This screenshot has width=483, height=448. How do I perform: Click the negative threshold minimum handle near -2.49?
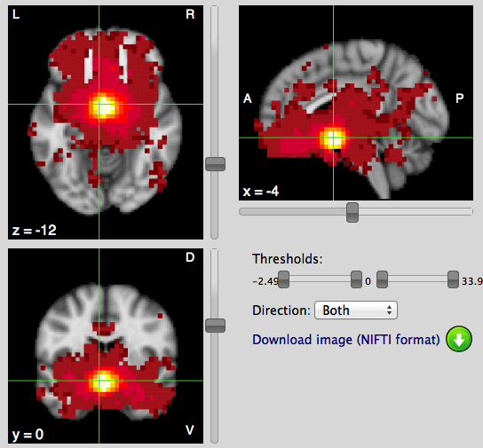click(284, 279)
